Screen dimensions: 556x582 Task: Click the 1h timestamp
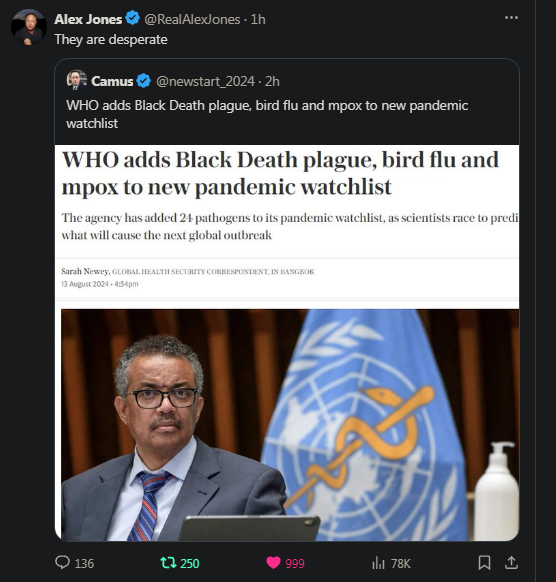[x=258, y=19]
